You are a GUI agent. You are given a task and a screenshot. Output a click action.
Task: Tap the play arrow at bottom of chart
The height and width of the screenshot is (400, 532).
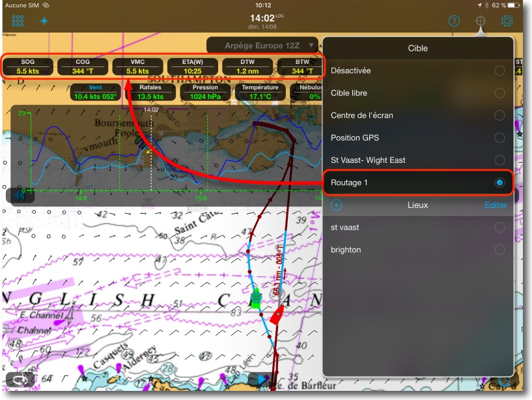click(x=262, y=379)
